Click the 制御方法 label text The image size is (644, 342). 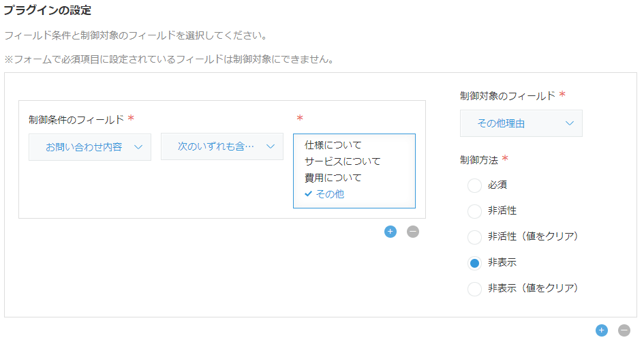[480, 159]
